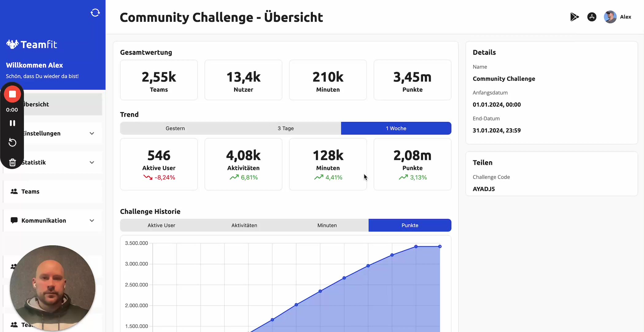Pause the screen recording
The image size is (644, 332).
coord(13,123)
